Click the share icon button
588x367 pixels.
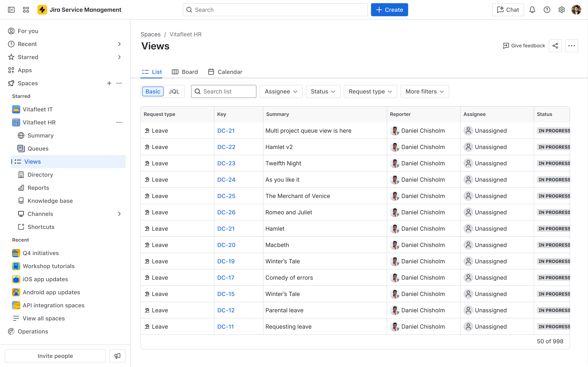[555, 46]
